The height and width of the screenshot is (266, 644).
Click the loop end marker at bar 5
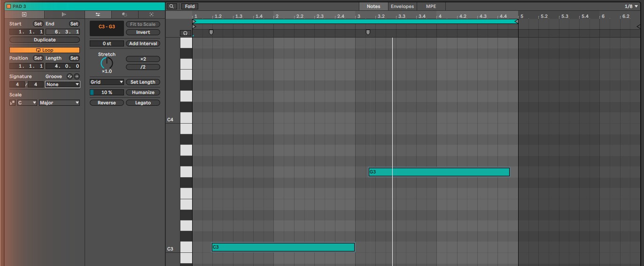(517, 22)
